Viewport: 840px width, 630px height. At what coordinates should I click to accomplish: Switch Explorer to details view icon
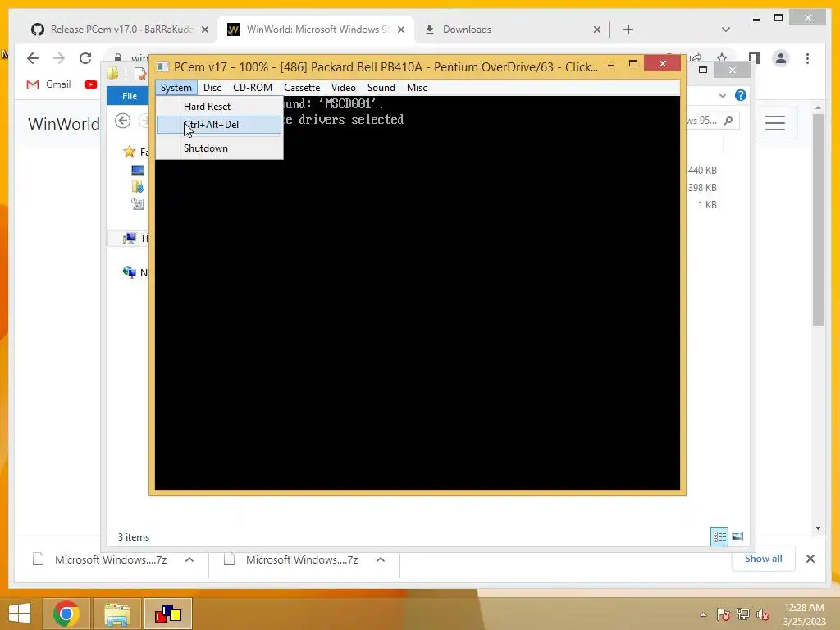(x=719, y=536)
